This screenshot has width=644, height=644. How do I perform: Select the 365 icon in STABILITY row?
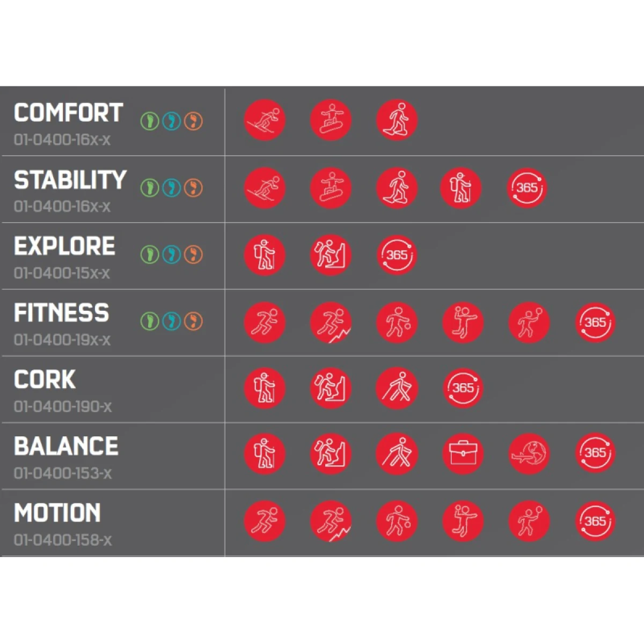[x=528, y=188]
